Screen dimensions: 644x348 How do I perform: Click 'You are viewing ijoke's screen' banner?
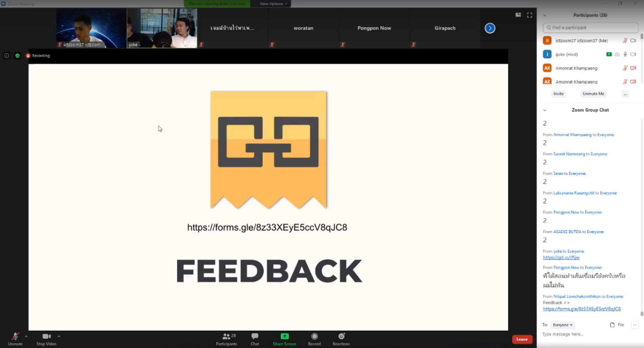coord(217,4)
